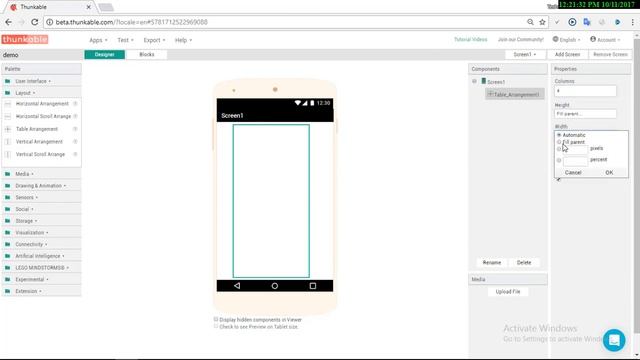Expand the Artificial Intelligence palette category
Viewport: 640px width, 360px height.
point(41,256)
